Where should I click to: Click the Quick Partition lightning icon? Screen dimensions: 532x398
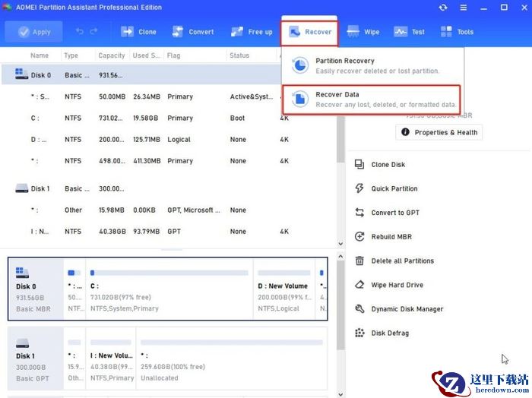[359, 188]
